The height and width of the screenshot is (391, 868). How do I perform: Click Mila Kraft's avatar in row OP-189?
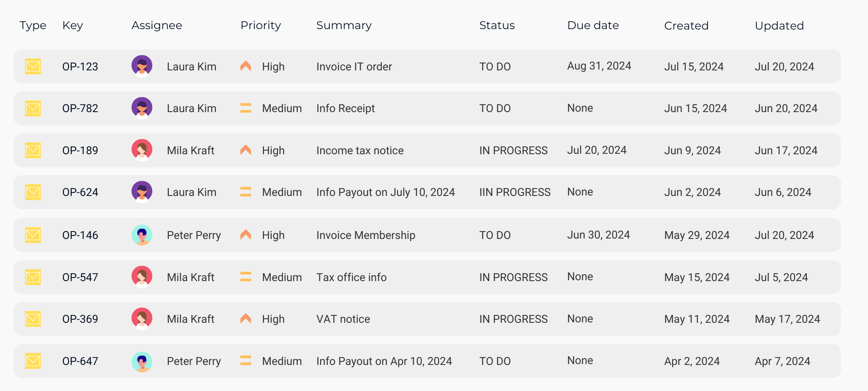tap(142, 150)
